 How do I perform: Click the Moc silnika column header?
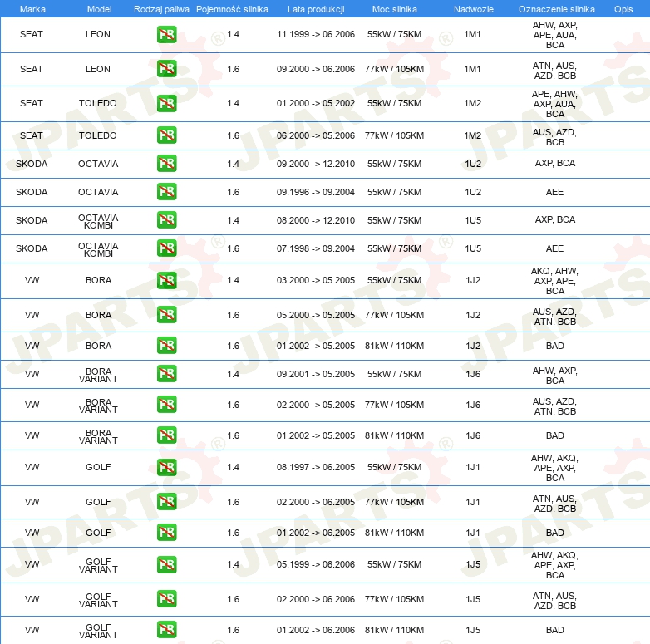[x=395, y=9]
